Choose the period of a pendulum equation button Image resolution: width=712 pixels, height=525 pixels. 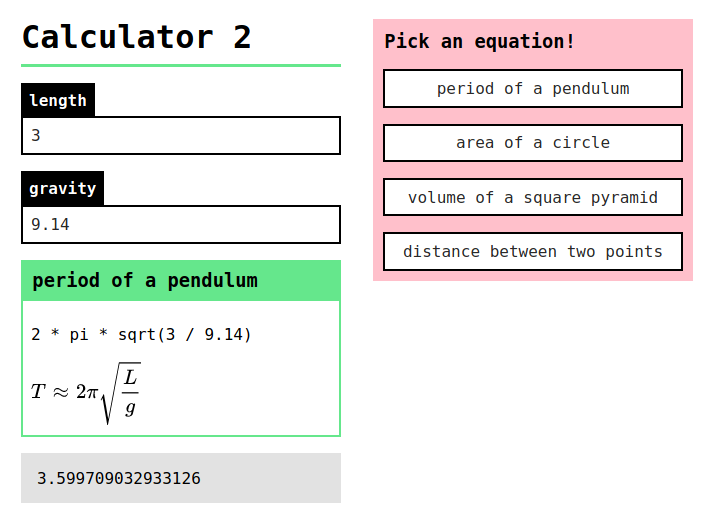pos(533,89)
